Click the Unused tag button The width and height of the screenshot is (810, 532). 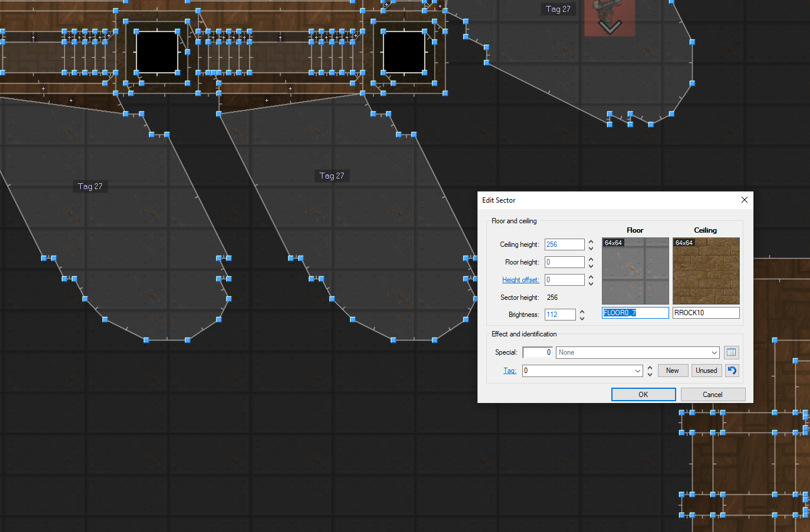[x=706, y=371]
